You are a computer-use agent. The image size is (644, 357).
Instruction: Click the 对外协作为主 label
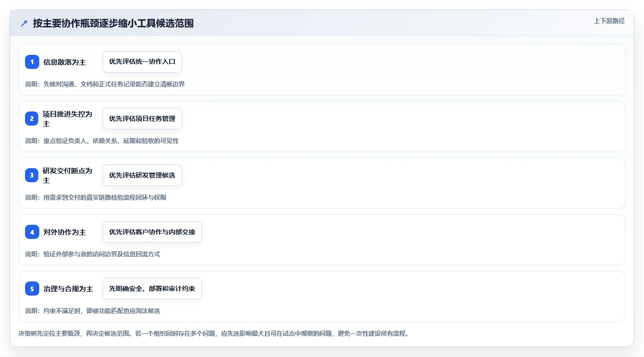(65, 232)
